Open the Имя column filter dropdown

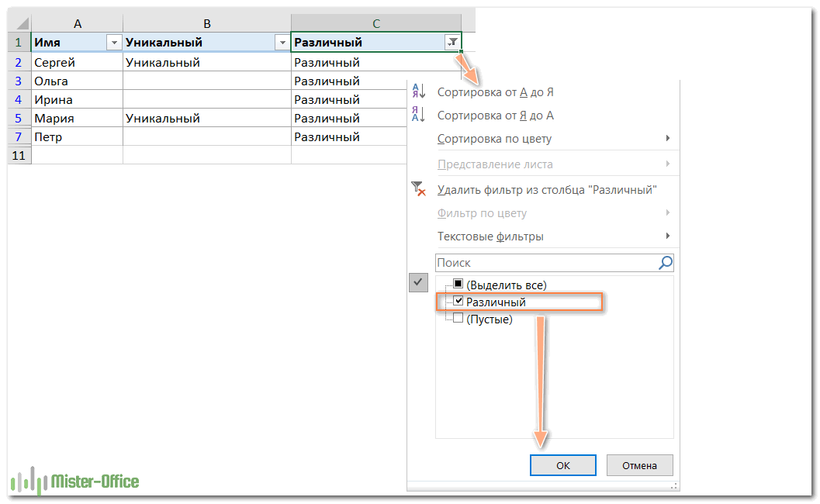115,43
